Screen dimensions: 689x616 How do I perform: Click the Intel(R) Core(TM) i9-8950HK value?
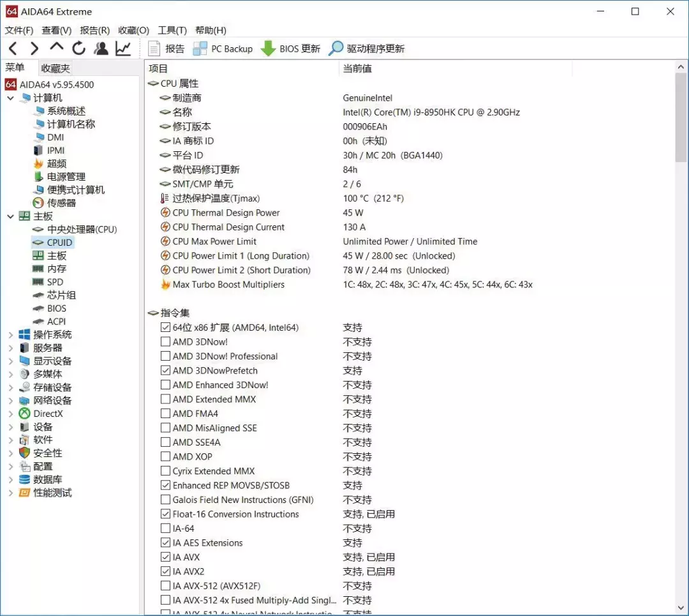[x=431, y=112]
